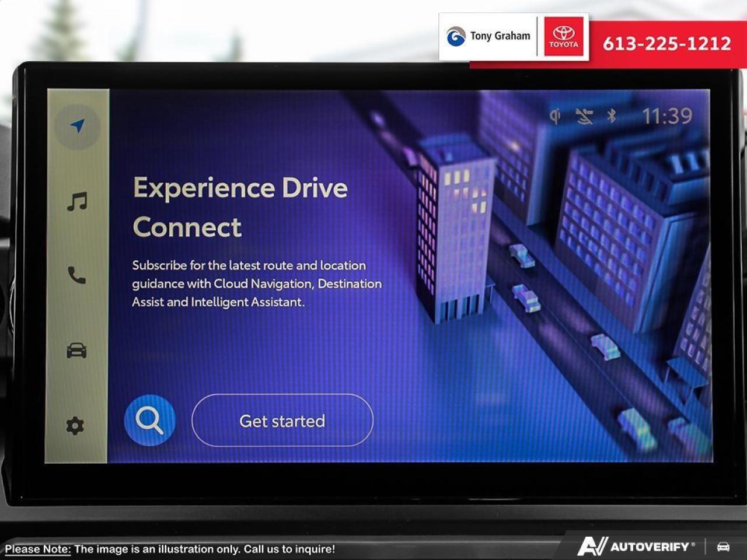Click the red Toyota logo badge
Screen dimensions: 747x560
click(563, 36)
